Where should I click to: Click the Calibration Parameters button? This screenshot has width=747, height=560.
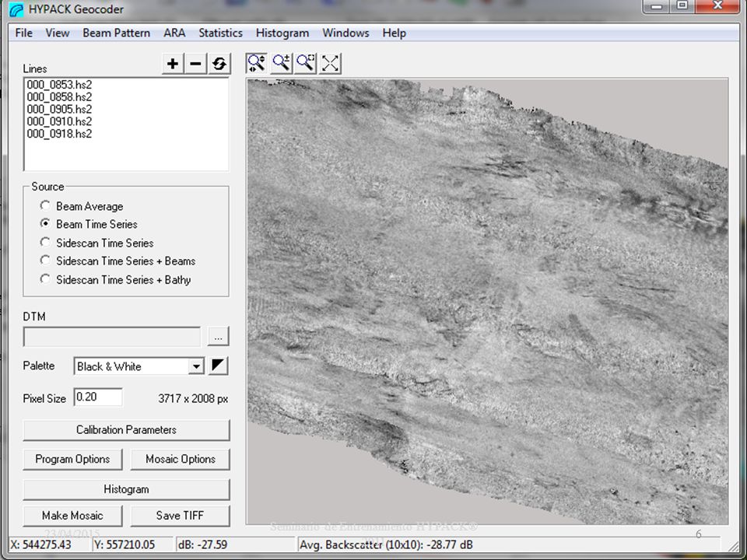click(x=126, y=430)
